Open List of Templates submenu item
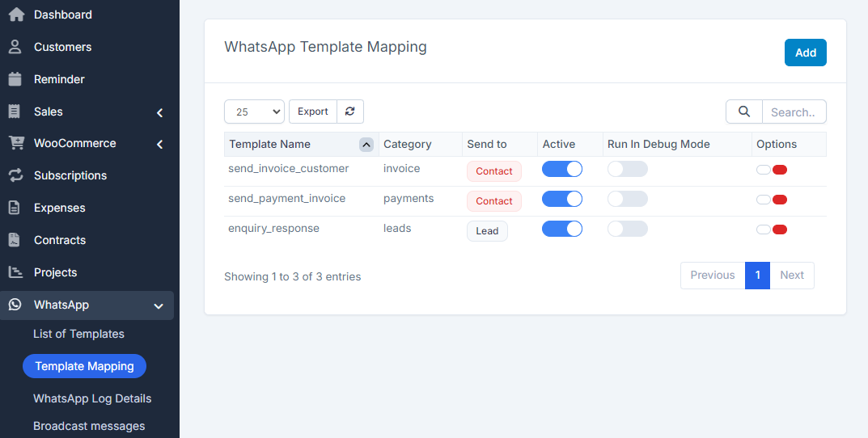Image resolution: width=868 pixels, height=438 pixels. click(78, 334)
